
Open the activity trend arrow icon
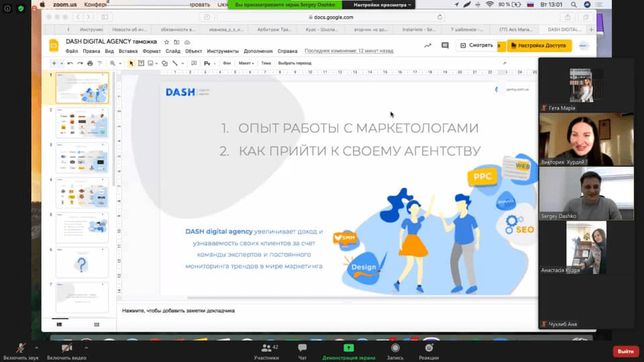coord(427,46)
